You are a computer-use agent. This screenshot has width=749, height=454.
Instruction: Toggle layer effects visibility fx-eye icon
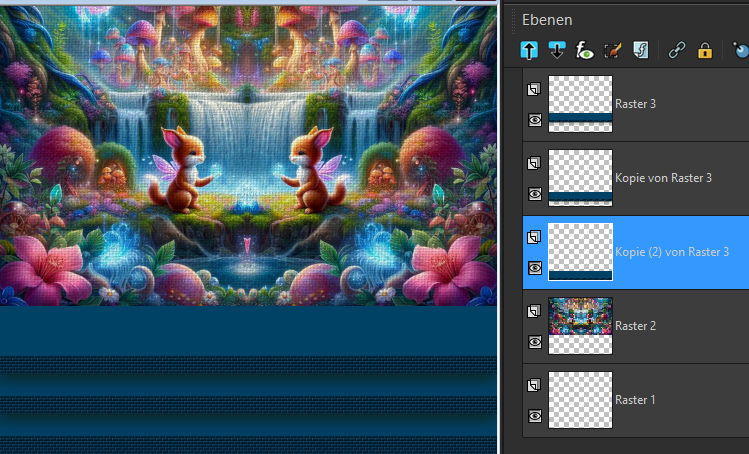pos(585,50)
